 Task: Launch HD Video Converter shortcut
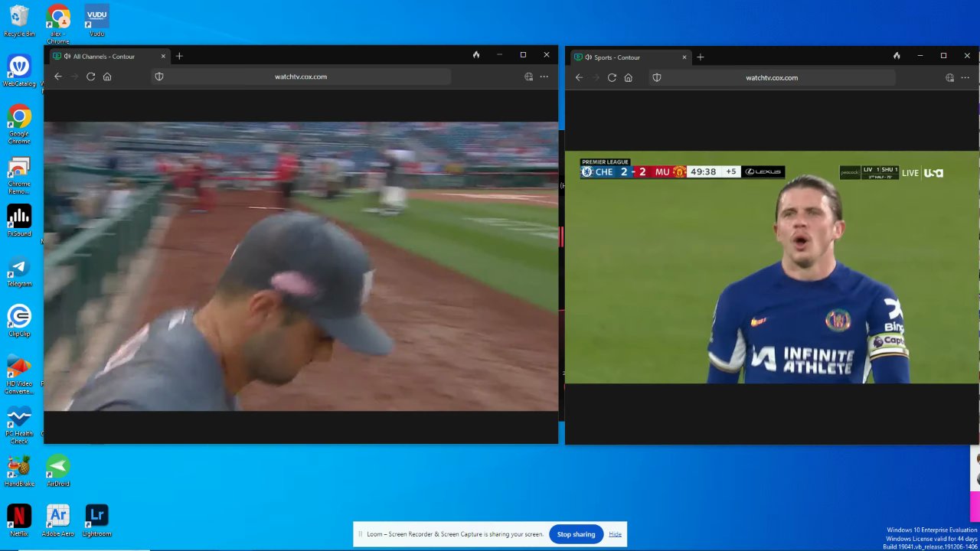(x=19, y=374)
